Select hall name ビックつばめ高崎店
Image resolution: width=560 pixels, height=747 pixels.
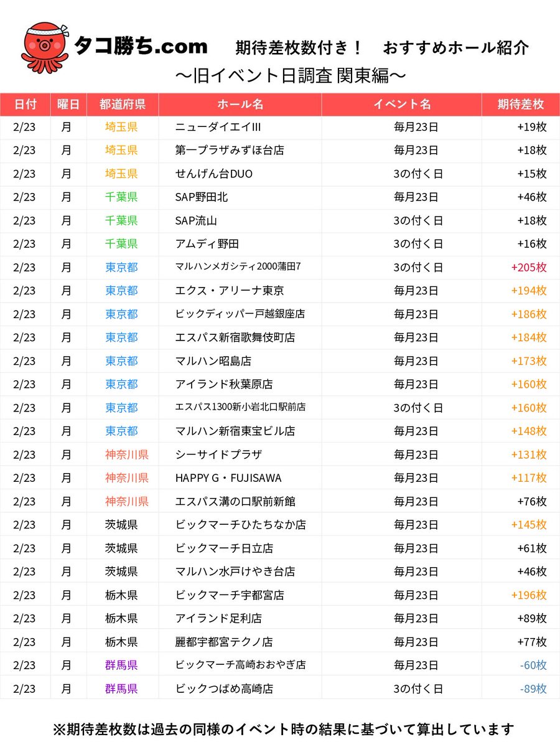click(224, 688)
